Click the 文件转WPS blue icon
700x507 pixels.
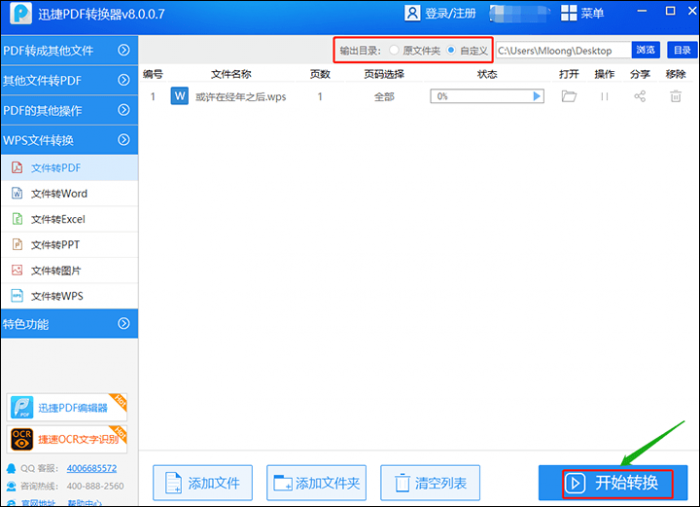coord(17,296)
